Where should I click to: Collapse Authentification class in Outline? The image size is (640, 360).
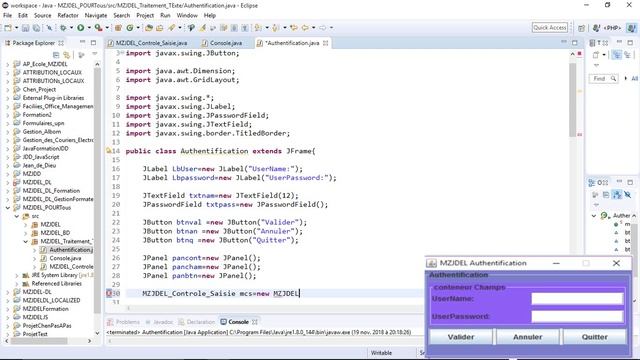click(594, 216)
